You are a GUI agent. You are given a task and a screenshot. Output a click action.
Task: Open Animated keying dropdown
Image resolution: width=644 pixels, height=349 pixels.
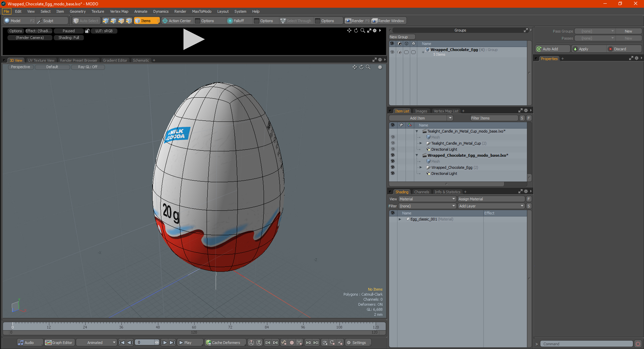pyautogui.click(x=96, y=343)
